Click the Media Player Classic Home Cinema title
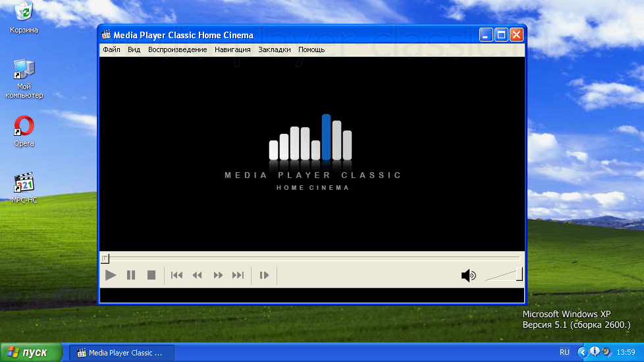The height and width of the screenshot is (362, 644). point(183,35)
